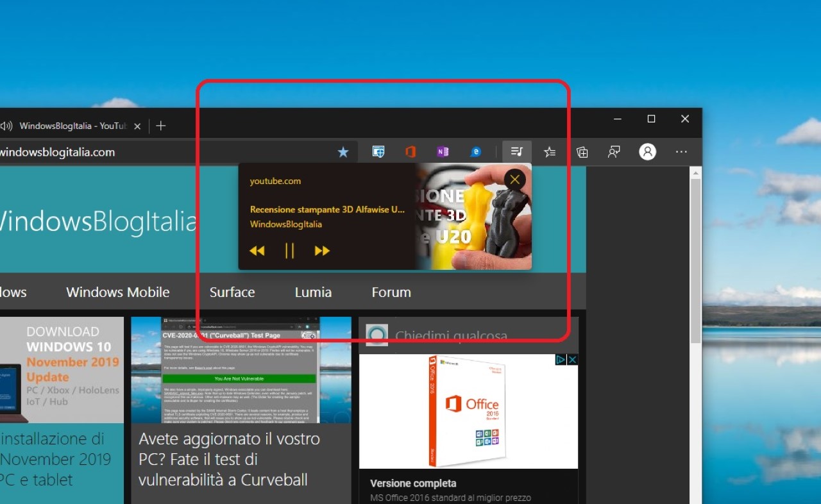Minimize the Edge browser window
The image size is (821, 504).
click(618, 119)
